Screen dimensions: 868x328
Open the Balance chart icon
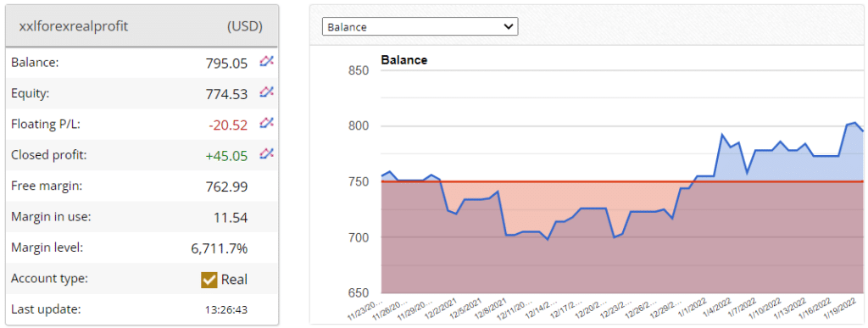[x=266, y=62]
